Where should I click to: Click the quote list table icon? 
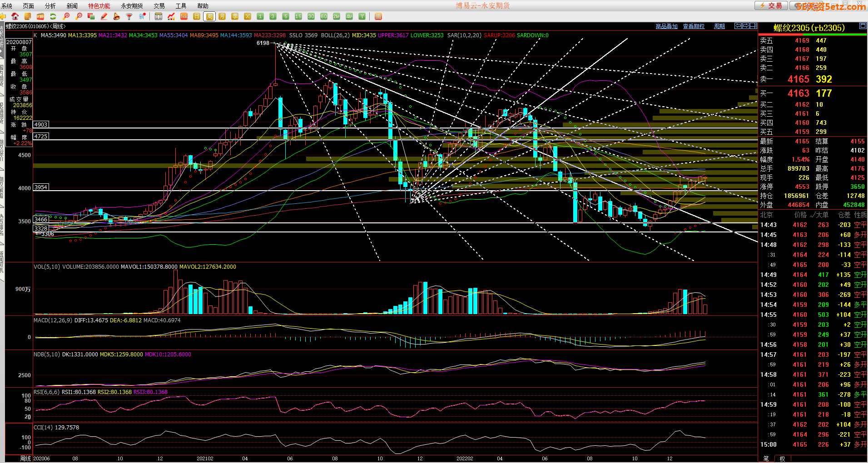pos(159,16)
